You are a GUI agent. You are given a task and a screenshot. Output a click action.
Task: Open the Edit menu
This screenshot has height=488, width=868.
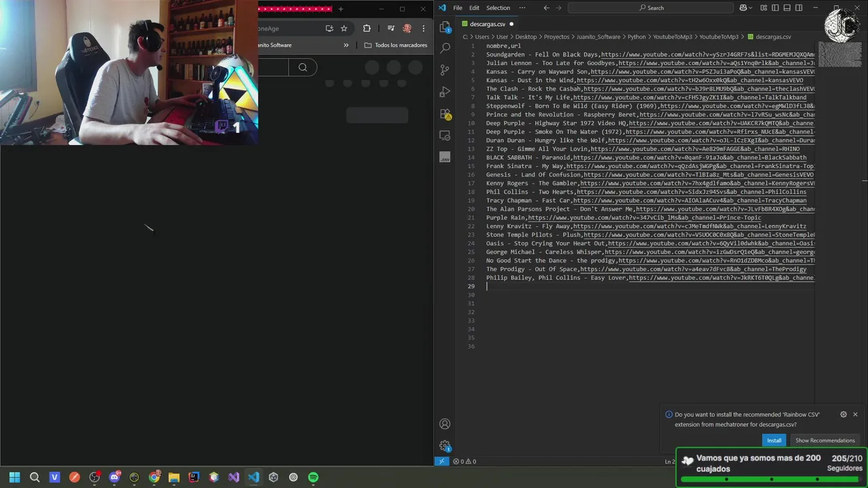[x=474, y=8]
